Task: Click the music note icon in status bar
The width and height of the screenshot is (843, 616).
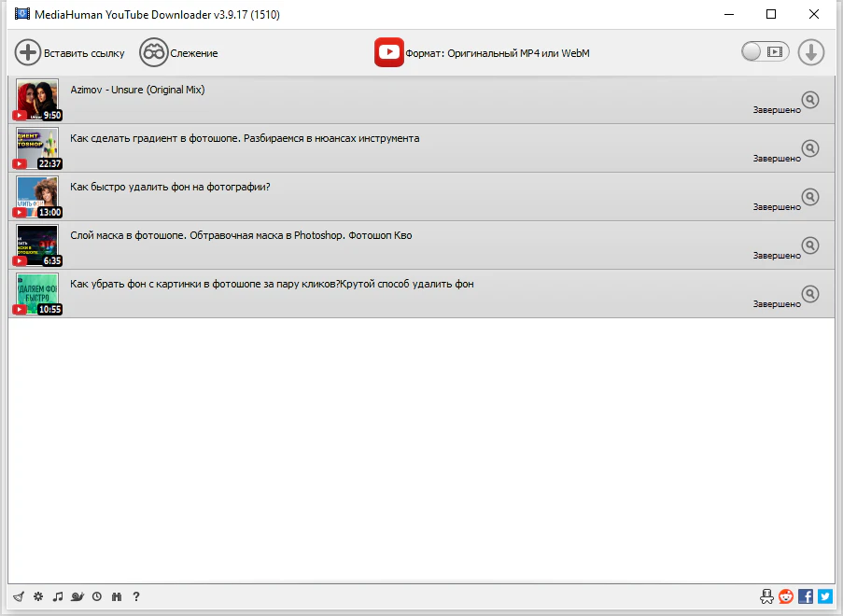Action: coord(57,596)
